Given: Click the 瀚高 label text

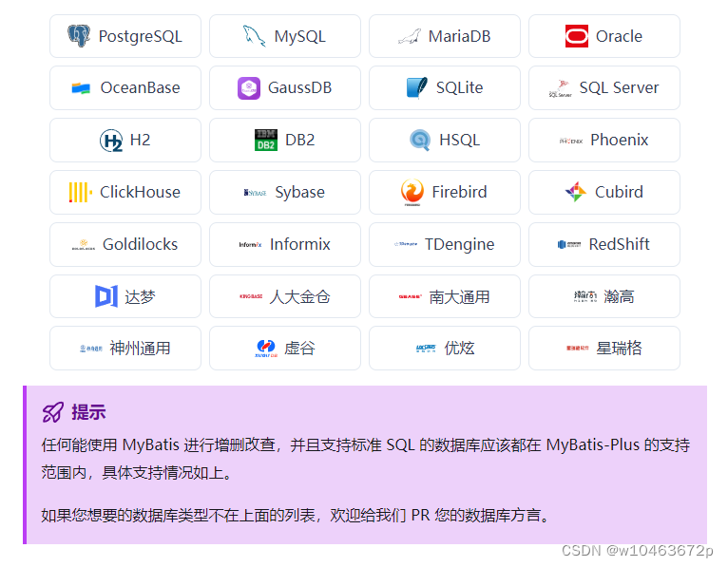Looking at the screenshot, I should [620, 296].
